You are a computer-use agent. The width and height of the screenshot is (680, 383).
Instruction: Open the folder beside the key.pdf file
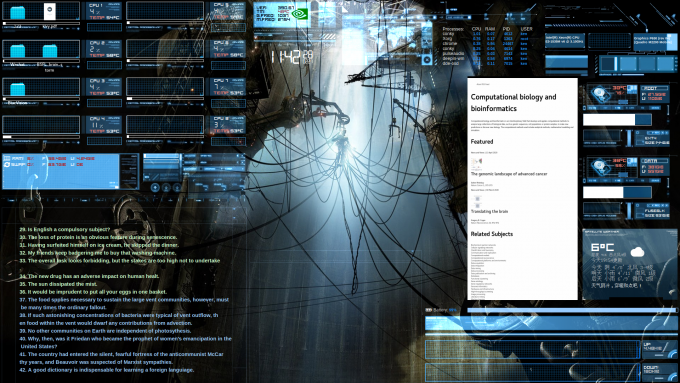coord(17,12)
